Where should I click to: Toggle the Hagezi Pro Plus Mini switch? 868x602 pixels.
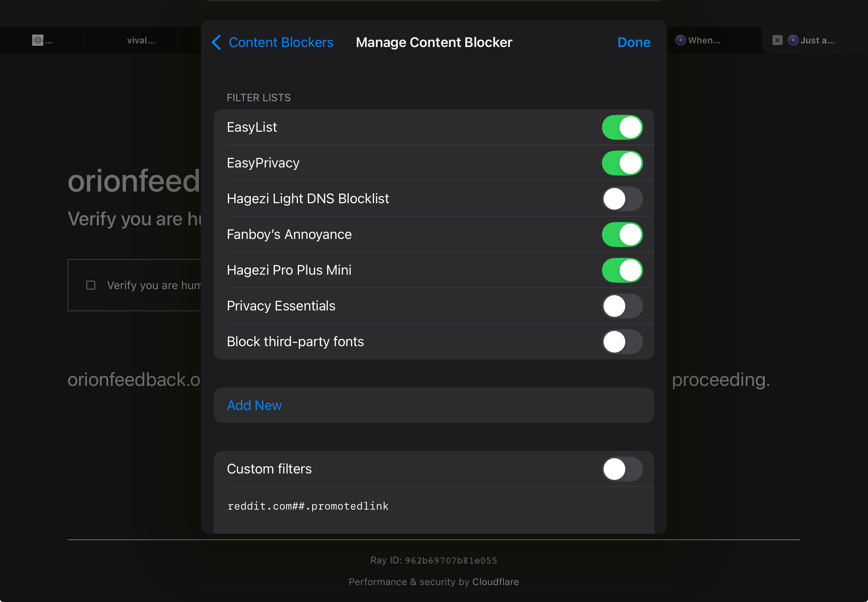click(622, 270)
